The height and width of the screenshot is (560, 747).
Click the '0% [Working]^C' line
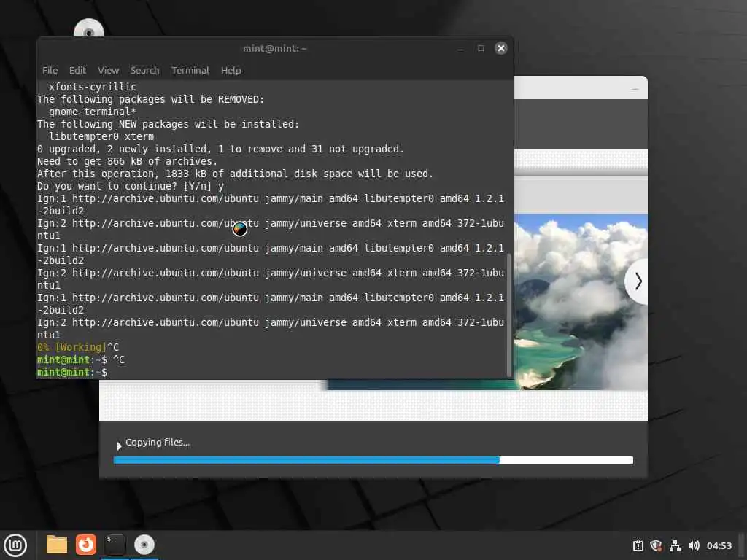pos(78,347)
